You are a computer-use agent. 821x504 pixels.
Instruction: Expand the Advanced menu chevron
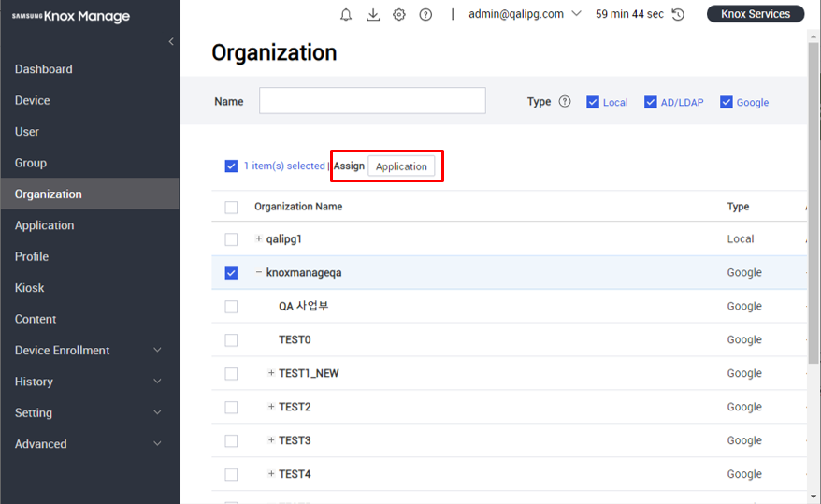point(157,443)
